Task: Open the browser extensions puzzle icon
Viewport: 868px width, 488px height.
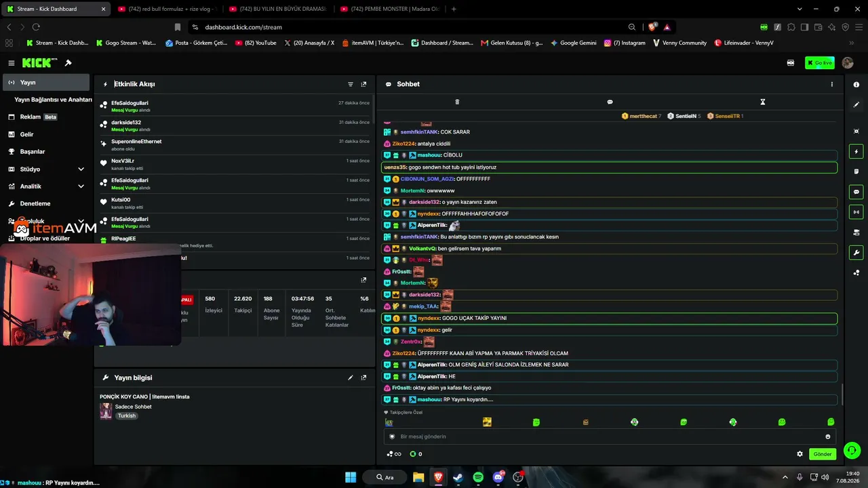Action: (x=791, y=27)
